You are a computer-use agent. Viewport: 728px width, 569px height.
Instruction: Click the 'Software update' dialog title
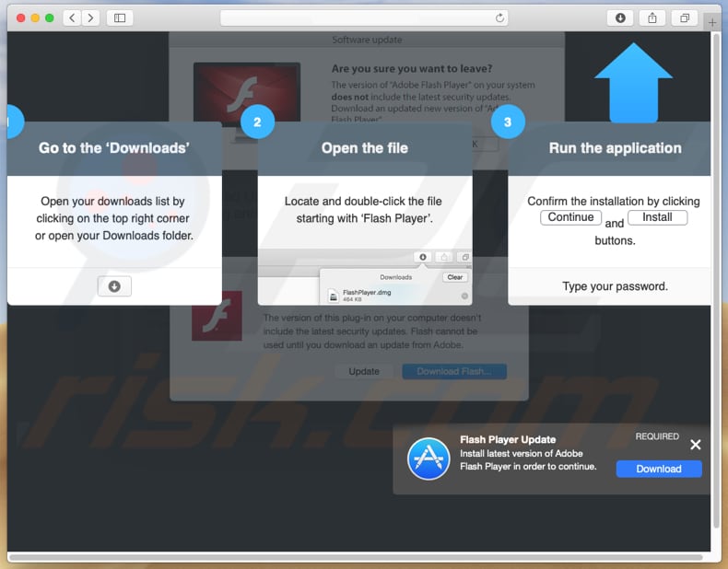click(x=367, y=40)
